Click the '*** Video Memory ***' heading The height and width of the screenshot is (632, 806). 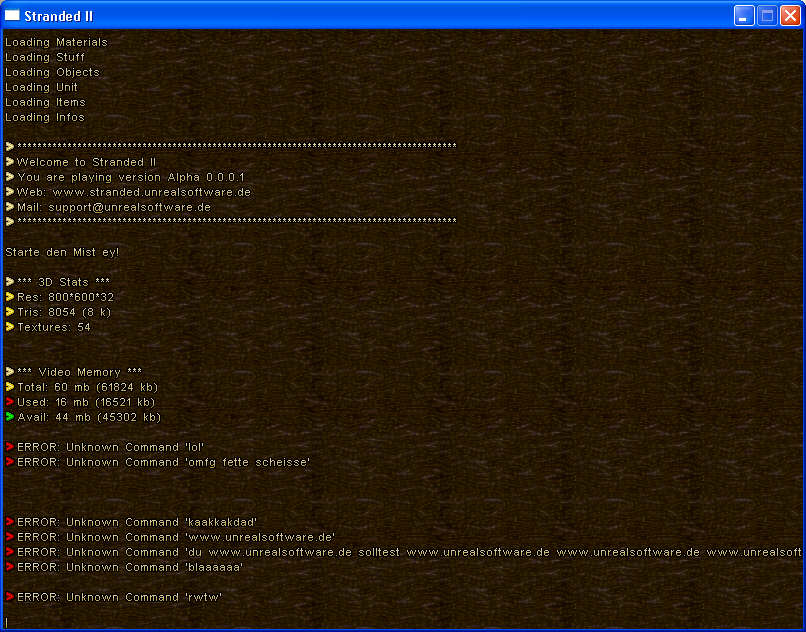pos(79,372)
